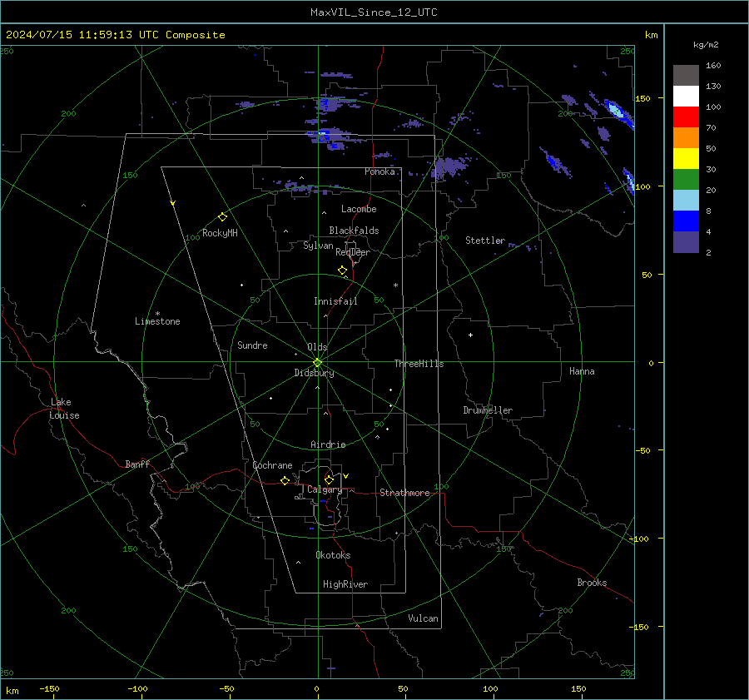The height and width of the screenshot is (700, 749).
Task: Click the Vulcan city label
Action: pos(423,618)
